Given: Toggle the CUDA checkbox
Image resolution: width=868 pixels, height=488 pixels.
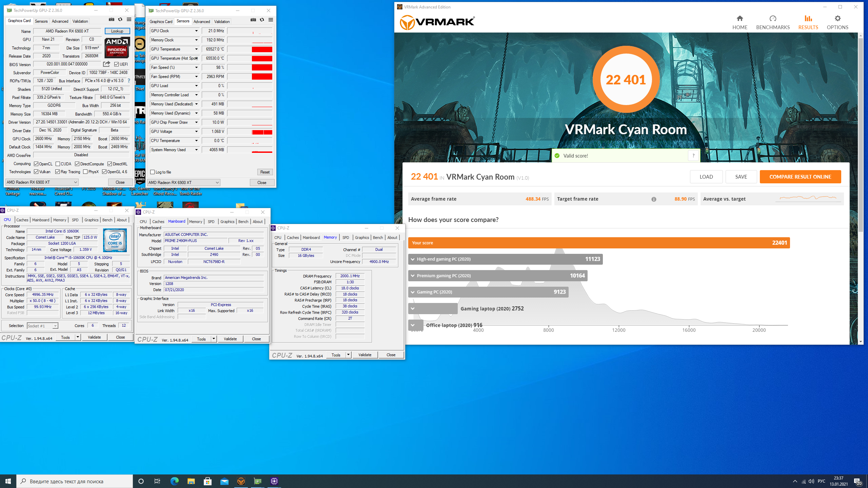Looking at the screenshot, I should point(58,164).
